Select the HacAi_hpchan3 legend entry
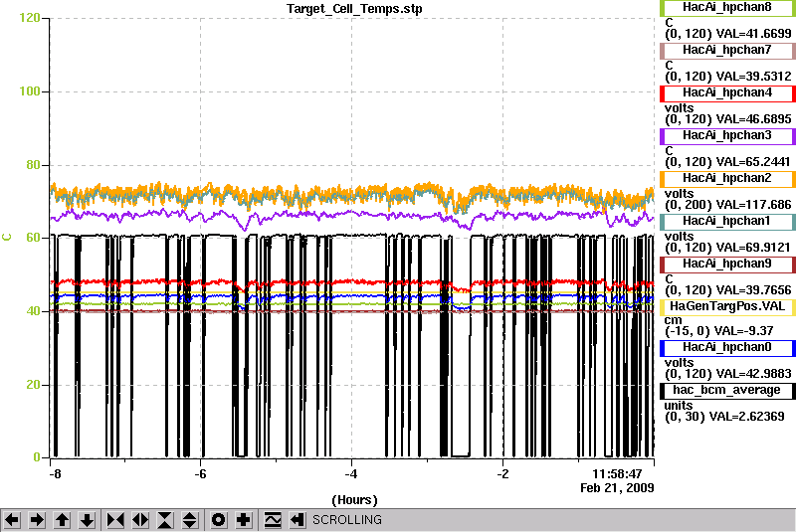 click(x=727, y=136)
